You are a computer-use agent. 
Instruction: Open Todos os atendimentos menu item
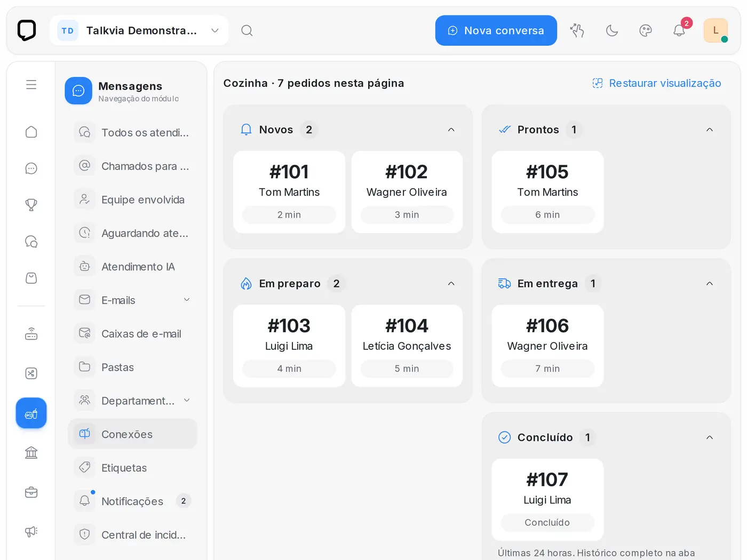pyautogui.click(x=132, y=132)
